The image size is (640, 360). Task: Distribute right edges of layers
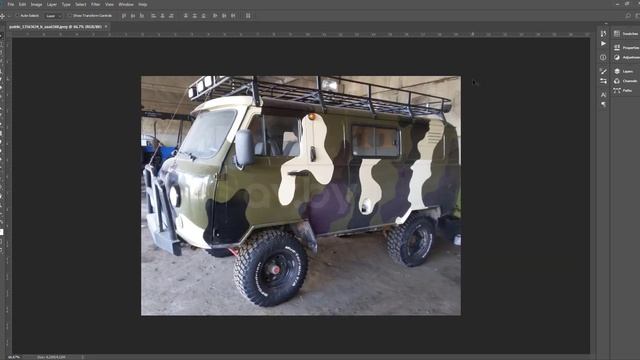click(233, 16)
